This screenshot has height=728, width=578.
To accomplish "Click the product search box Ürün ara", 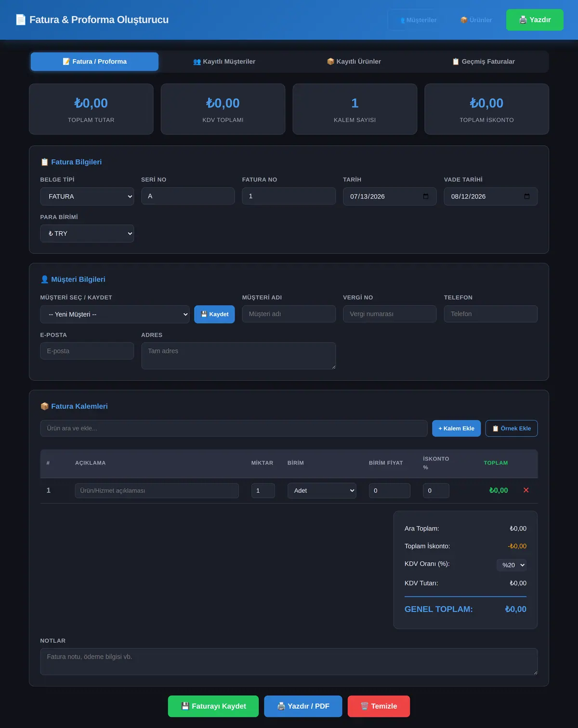I will 234,428.
